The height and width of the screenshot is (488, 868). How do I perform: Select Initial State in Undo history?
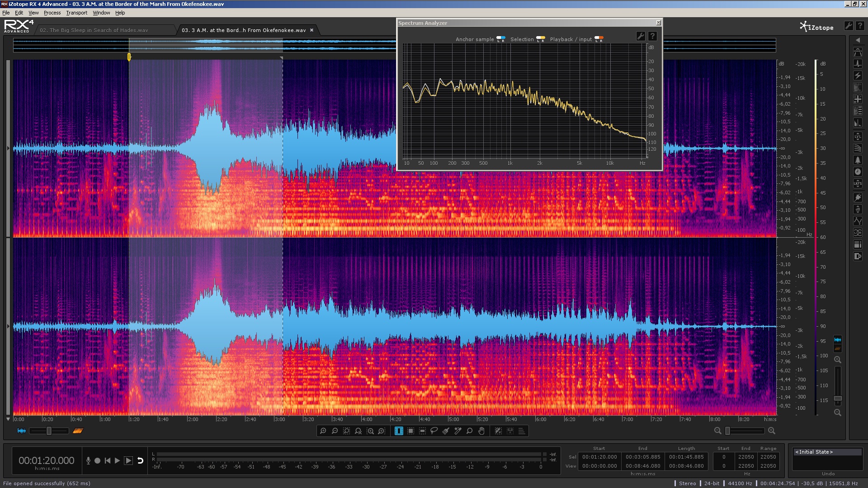tap(814, 452)
